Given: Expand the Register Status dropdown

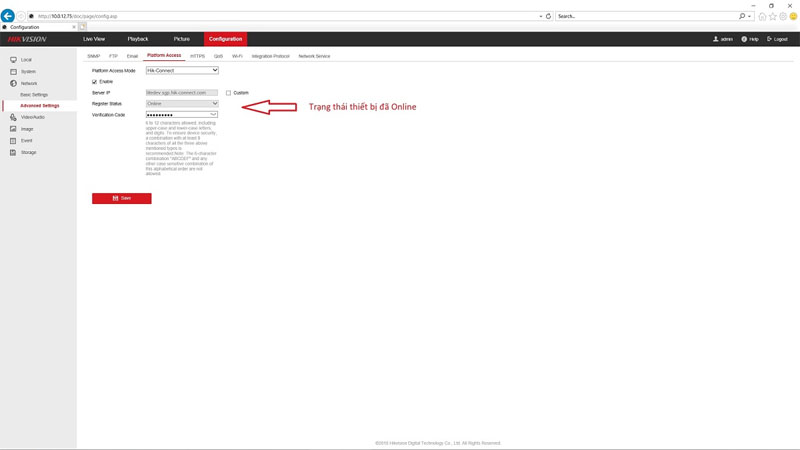Looking at the screenshot, I should pos(182,104).
